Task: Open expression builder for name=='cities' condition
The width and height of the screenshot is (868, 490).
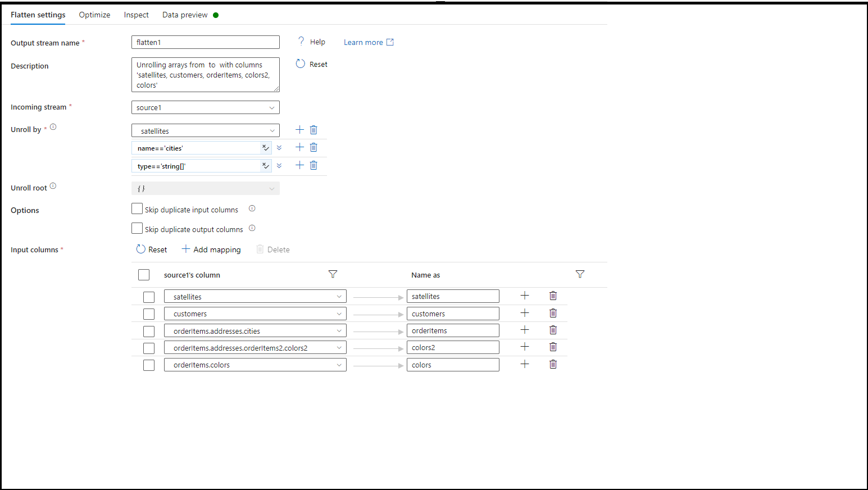Action: 265,147
